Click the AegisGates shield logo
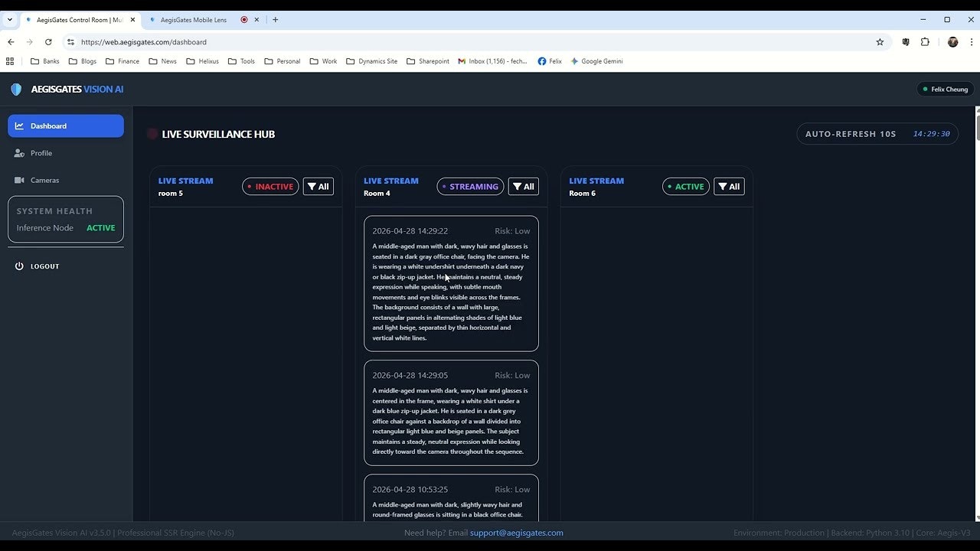This screenshot has height=551, width=980. [15, 89]
